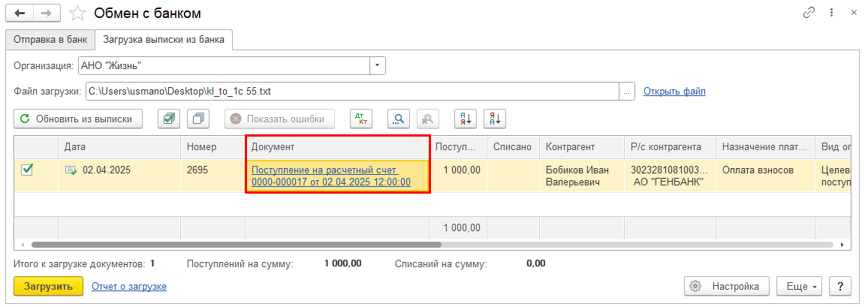Copy link to this form icon

[809, 14]
